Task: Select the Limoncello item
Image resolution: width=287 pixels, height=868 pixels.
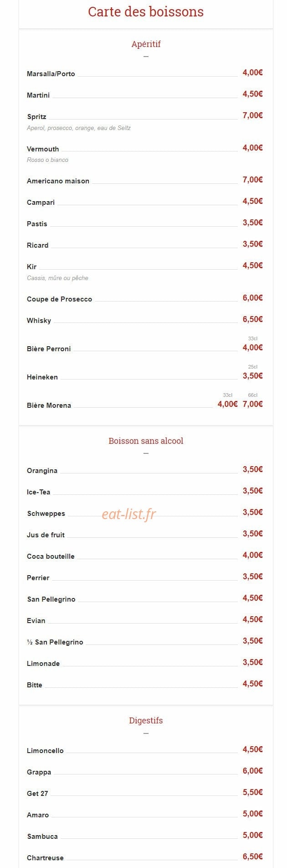Action: [45, 751]
